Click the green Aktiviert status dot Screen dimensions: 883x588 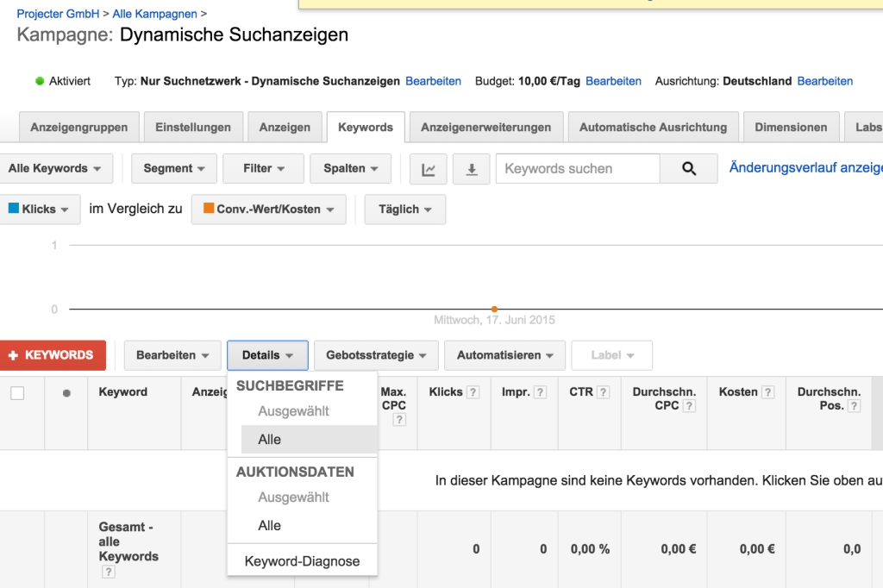pos(40,81)
